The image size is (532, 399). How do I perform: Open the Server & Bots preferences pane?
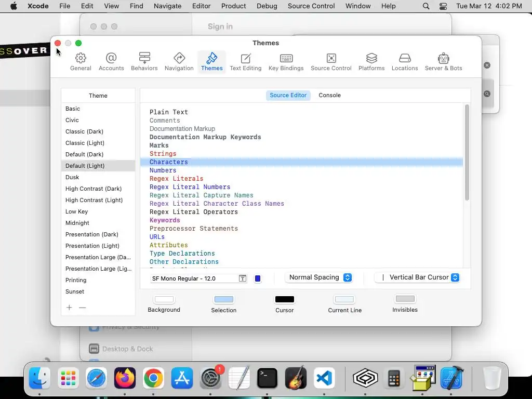(444, 62)
